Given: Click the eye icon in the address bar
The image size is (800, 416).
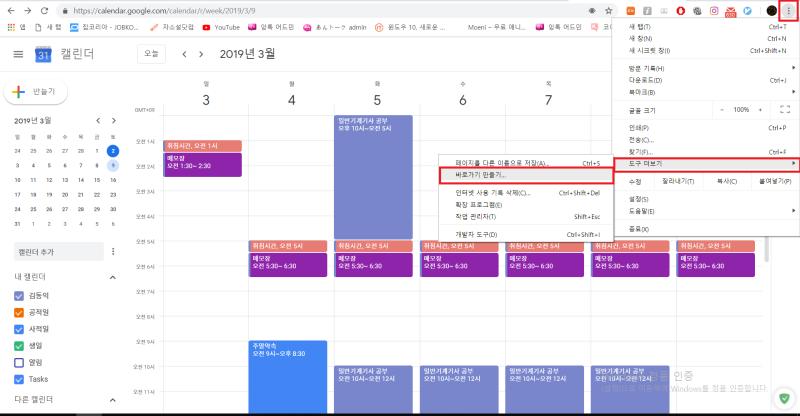Looking at the screenshot, I should pyautogui.click(x=592, y=10).
